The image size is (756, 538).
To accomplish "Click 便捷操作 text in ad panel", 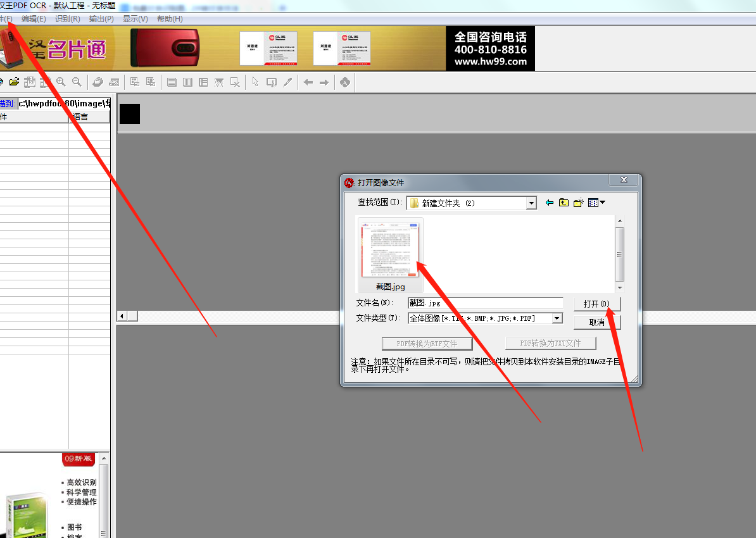I will point(82,502).
